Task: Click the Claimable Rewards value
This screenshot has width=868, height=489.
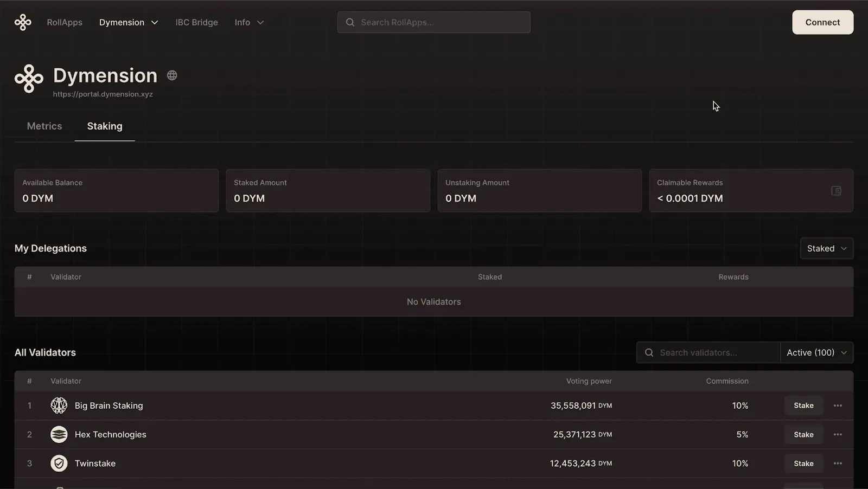Action: click(690, 198)
